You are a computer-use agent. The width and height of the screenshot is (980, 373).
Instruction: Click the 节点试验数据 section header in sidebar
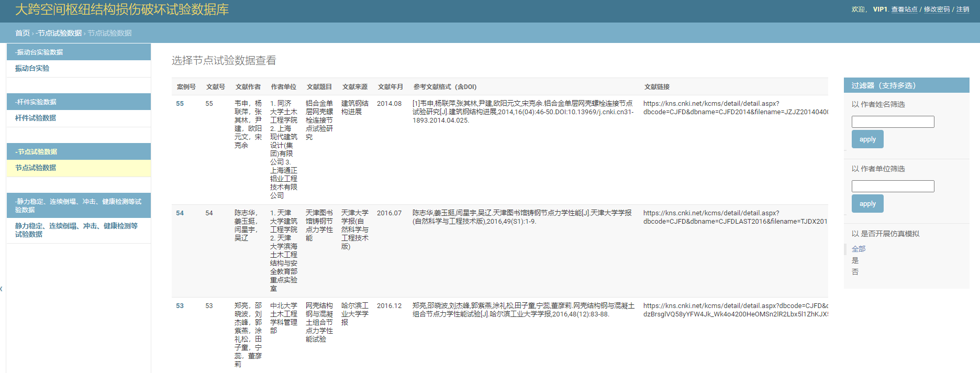pos(36,152)
